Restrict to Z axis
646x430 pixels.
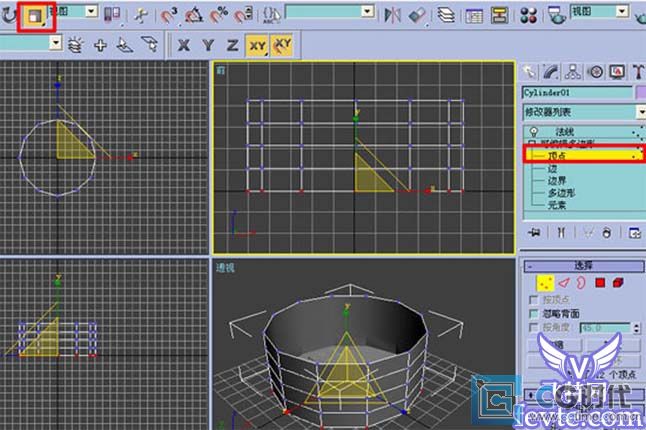(233, 44)
